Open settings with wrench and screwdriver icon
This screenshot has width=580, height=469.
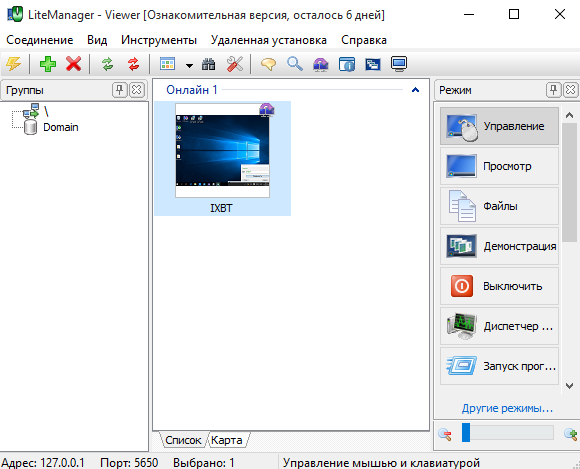(235, 64)
